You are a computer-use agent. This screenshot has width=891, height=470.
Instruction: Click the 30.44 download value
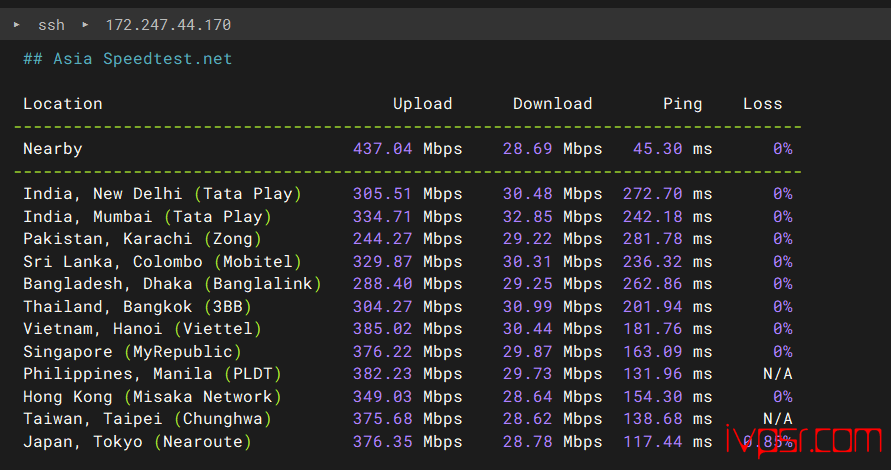(527, 328)
